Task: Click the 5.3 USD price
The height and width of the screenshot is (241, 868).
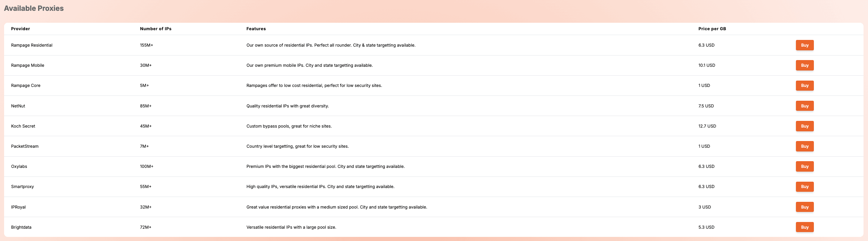Action: (706, 227)
